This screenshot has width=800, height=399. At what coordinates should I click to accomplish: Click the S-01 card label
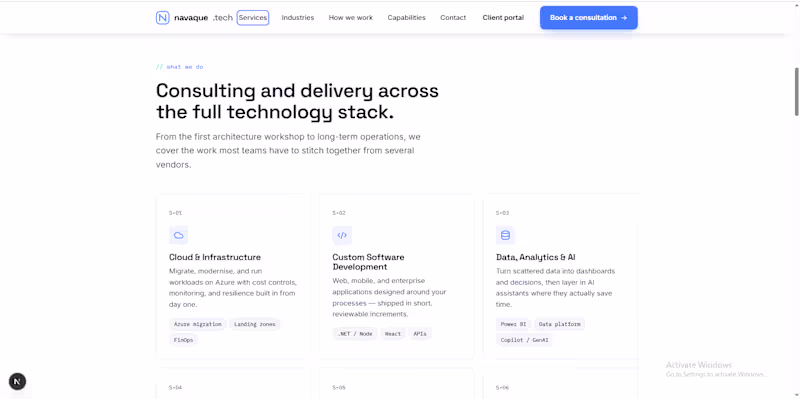tap(176, 213)
